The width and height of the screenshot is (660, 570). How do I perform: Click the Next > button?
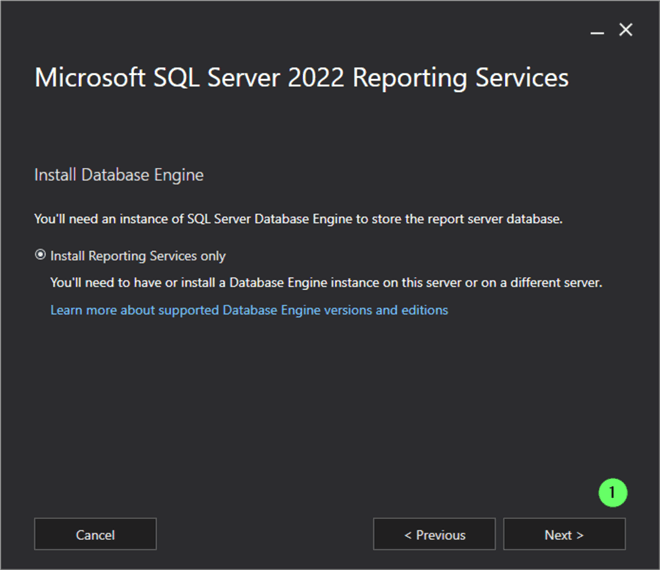point(564,535)
